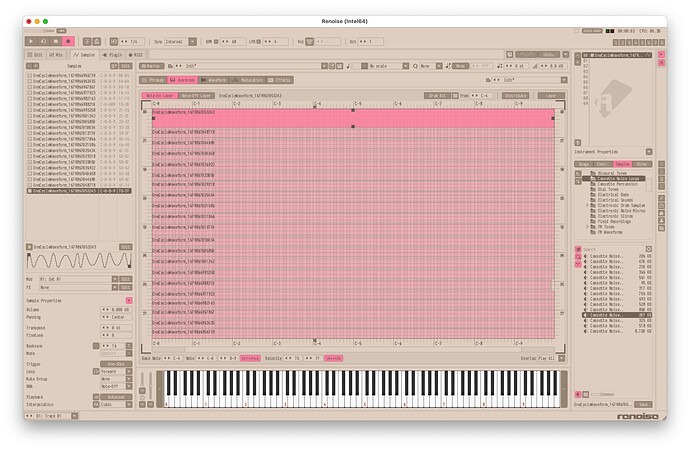Click the quantize icon beside the 1/4 value
Screen dimensions: 690x451
(114, 41)
